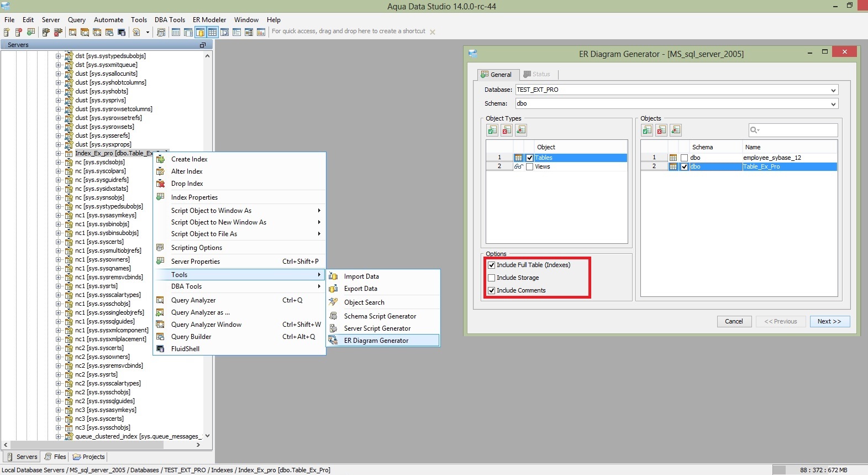Click Deselect All icon in Objects panel
Image resolution: width=868 pixels, height=475 pixels.
tap(661, 130)
